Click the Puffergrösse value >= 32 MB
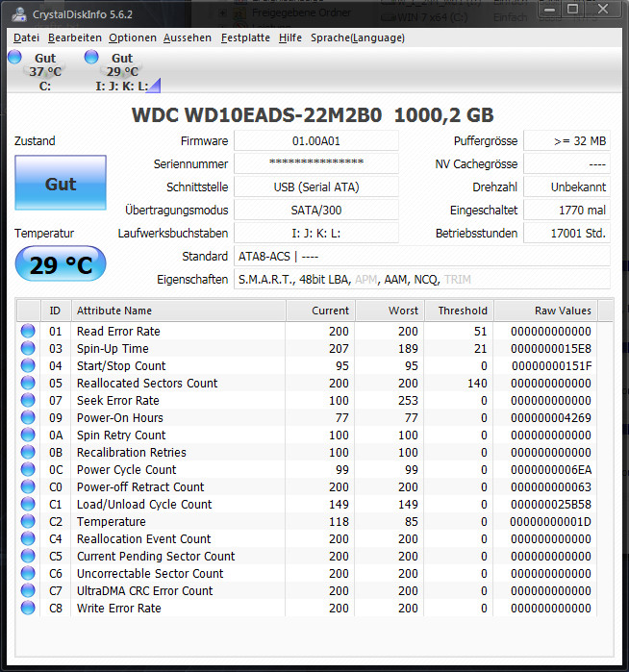629x672 pixels. [566, 141]
